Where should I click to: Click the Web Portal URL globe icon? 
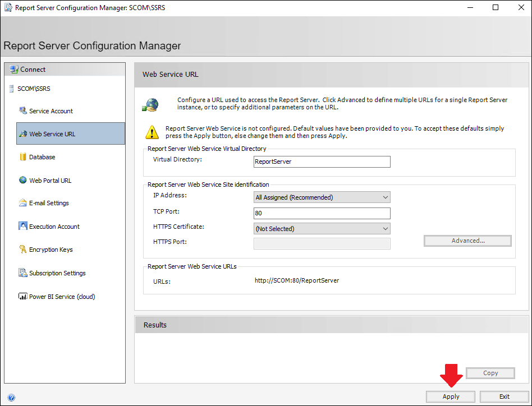[23, 180]
